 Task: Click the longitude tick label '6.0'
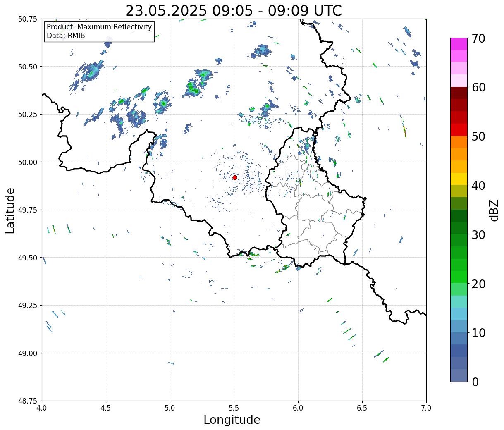click(298, 408)
